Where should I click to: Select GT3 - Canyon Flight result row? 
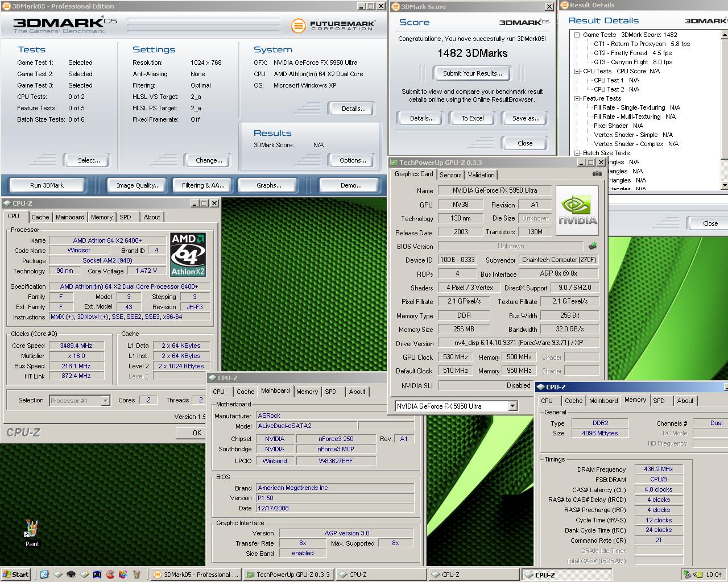(x=633, y=62)
